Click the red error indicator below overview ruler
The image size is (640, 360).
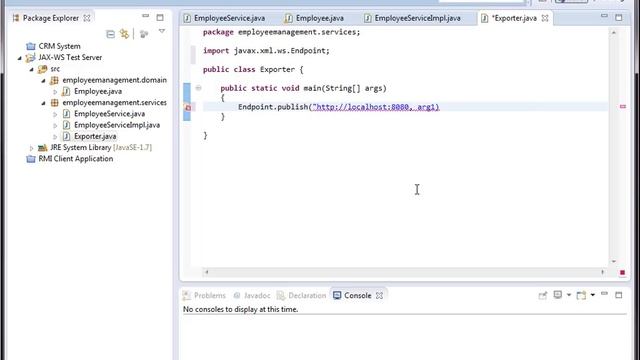622,272
